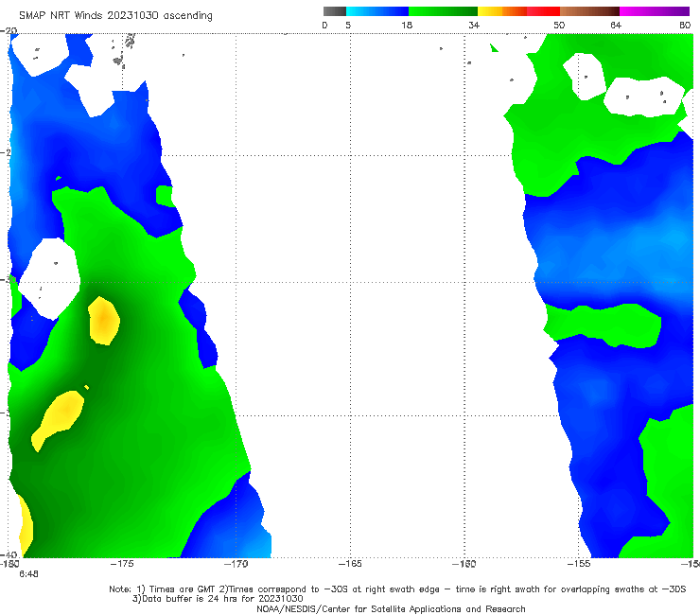
Task: Click the colorbar label '18'
Action: pos(407,26)
